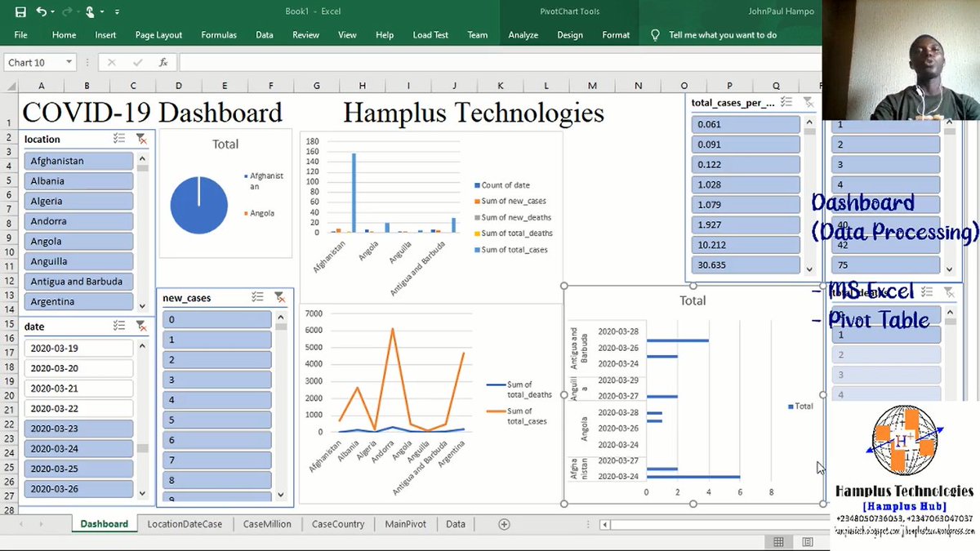The image size is (980, 551).
Task: Open the Design PivotChart tab
Action: click(x=570, y=35)
